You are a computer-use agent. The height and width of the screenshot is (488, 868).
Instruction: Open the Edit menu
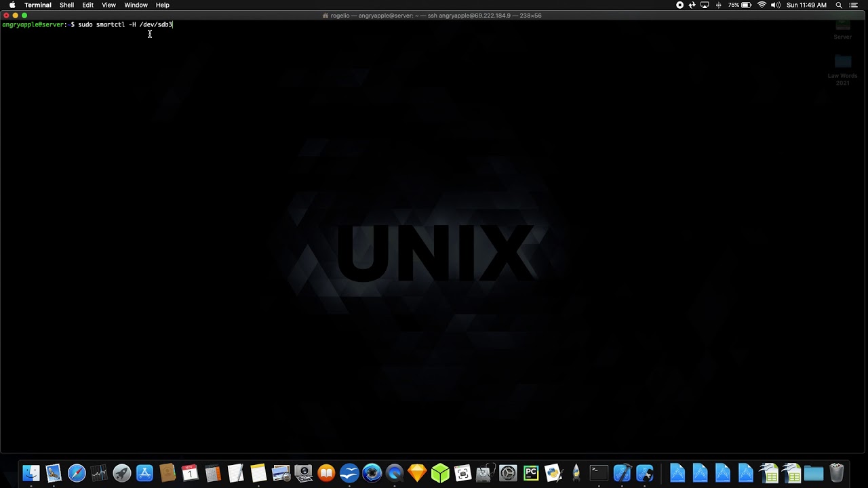coord(88,5)
